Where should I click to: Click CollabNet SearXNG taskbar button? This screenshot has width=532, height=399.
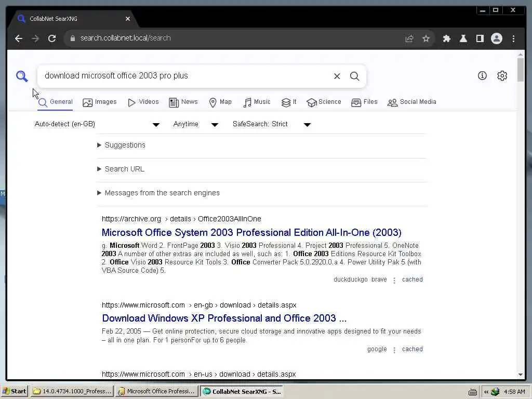point(242,391)
